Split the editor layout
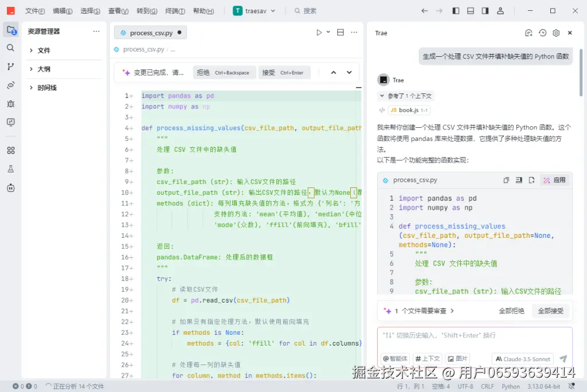Viewport: 587px width, 392px height. click(341, 33)
